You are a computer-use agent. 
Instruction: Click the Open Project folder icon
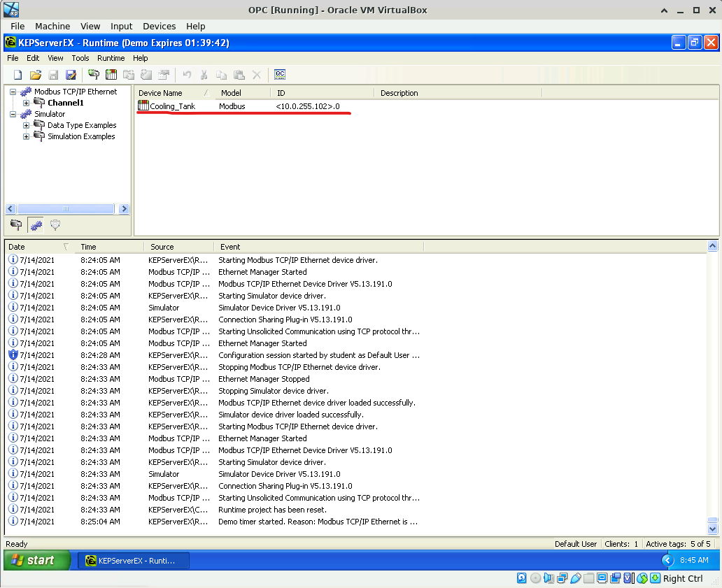pos(36,75)
